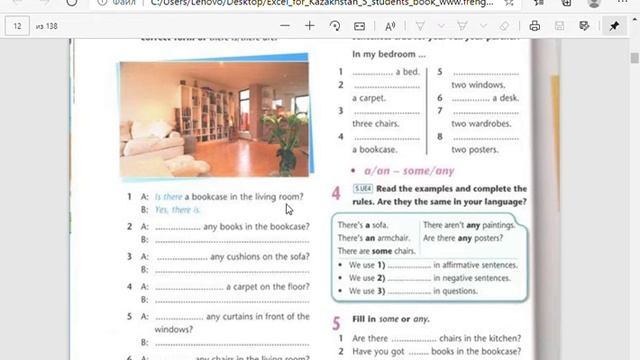Click the text "Is there" in question 1
Image resolution: width=640 pixels, height=360 pixels.
[x=168, y=197]
